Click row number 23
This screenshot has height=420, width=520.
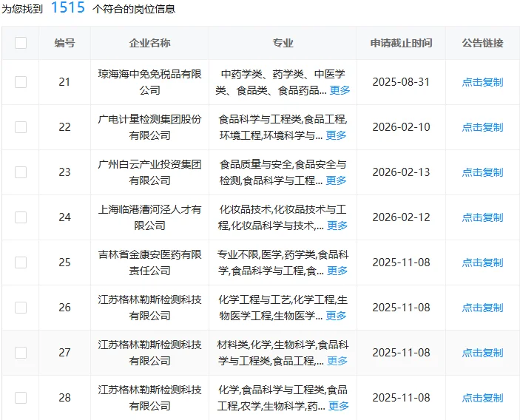click(64, 172)
